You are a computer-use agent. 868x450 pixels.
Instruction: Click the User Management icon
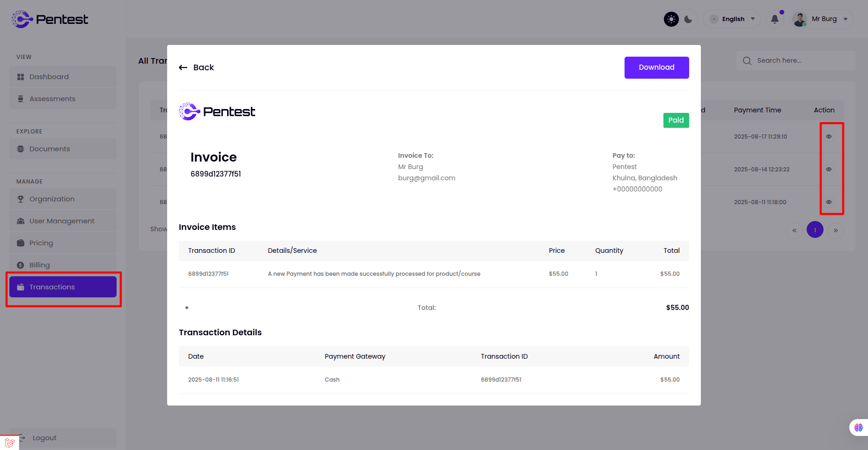(x=21, y=221)
